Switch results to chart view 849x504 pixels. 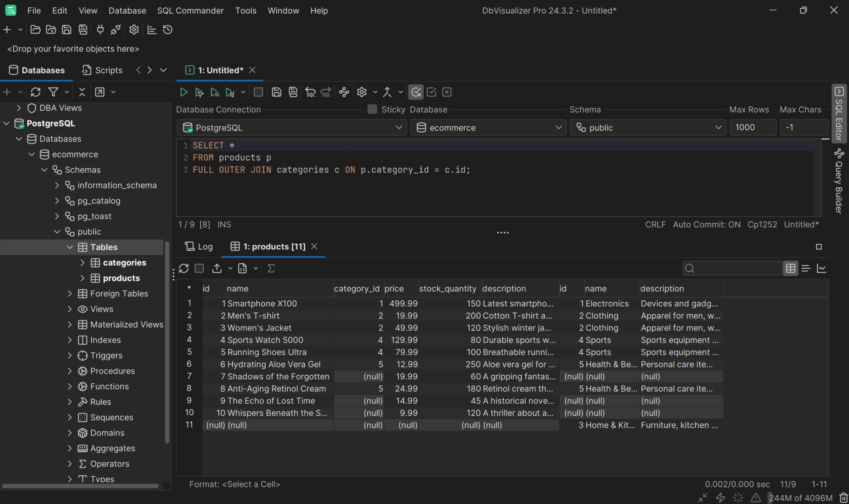pos(822,268)
